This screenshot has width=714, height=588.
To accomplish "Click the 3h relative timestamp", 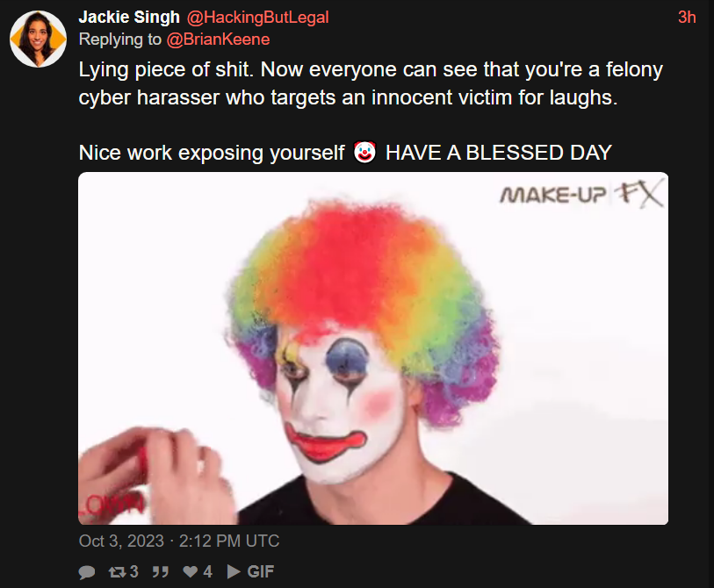I will click(687, 17).
